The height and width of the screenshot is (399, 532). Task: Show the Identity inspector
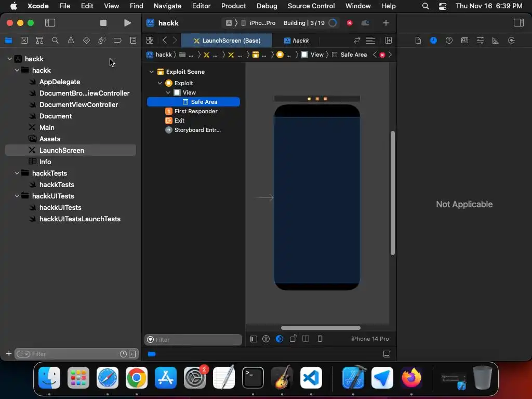pos(465,41)
